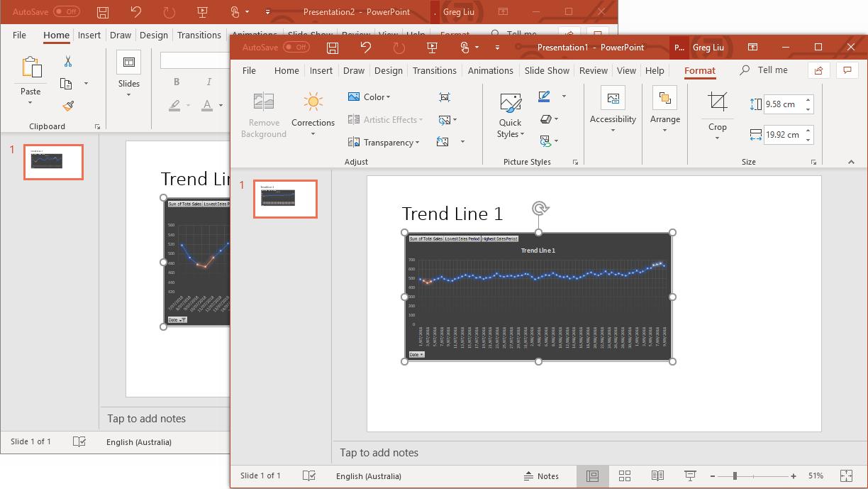
Task: Undo last action in Presentation1 window
Action: coord(366,48)
